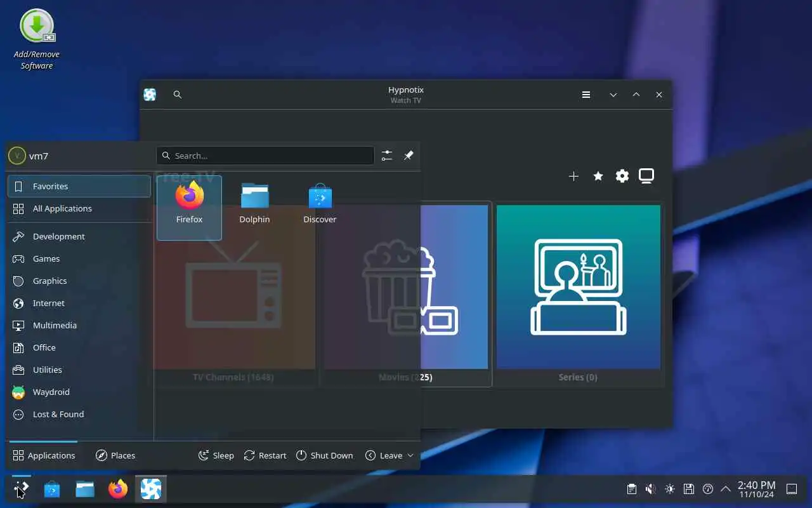Switch to the Applications tab
Screen dimensions: 812x508
pos(44,455)
